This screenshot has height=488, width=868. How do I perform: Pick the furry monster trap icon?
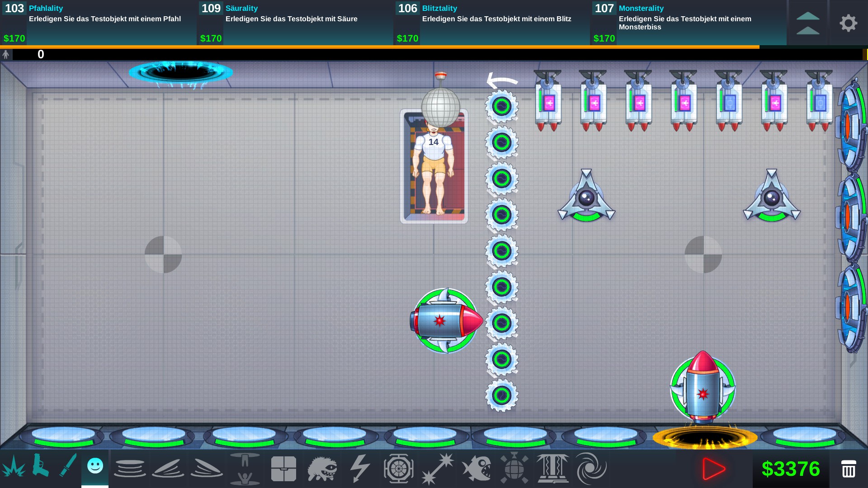coord(322,469)
